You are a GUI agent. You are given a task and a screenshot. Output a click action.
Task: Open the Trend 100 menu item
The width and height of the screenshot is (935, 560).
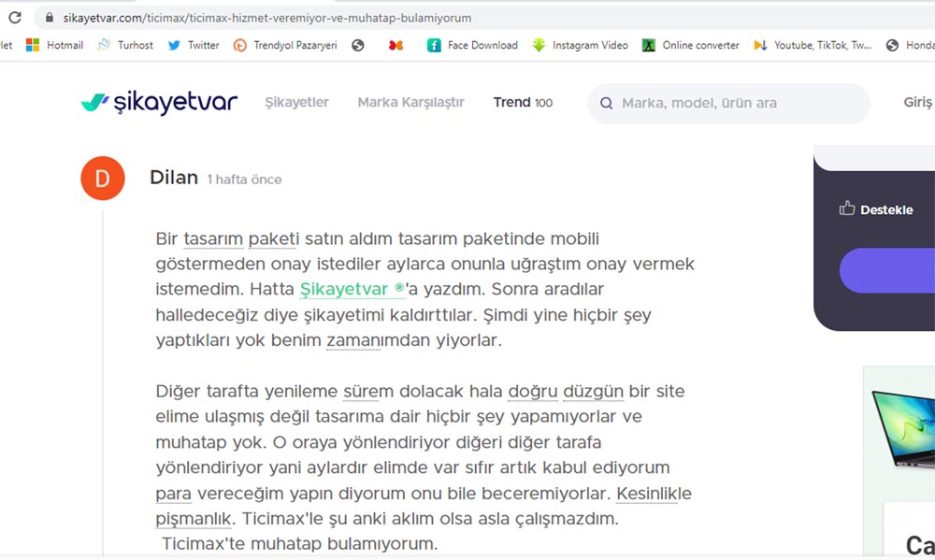[523, 103]
